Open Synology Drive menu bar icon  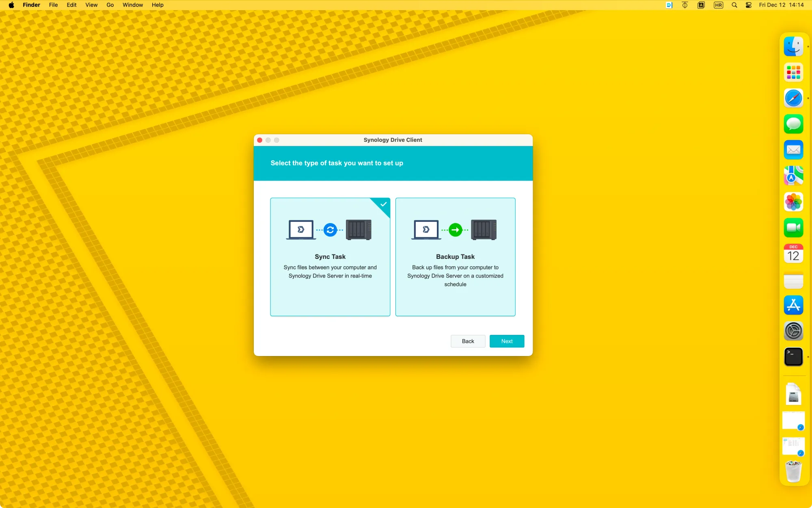(x=669, y=5)
